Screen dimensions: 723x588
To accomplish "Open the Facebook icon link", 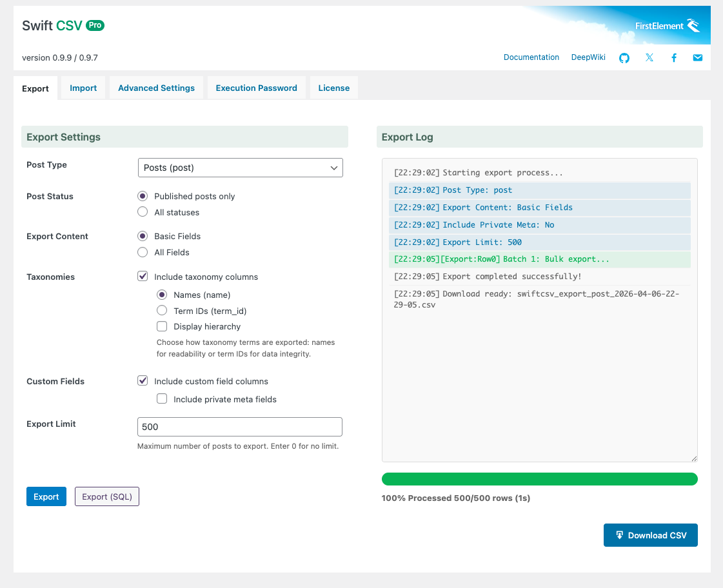I will (673, 58).
